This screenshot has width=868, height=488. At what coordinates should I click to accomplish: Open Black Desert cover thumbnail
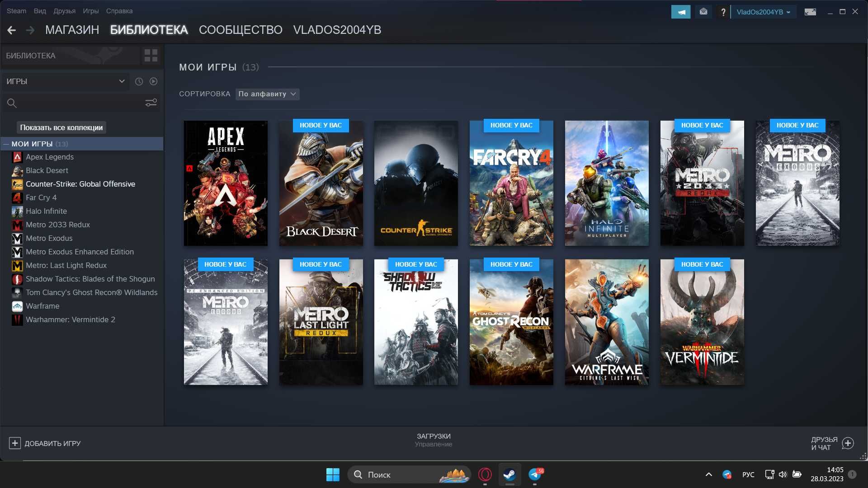[321, 183]
